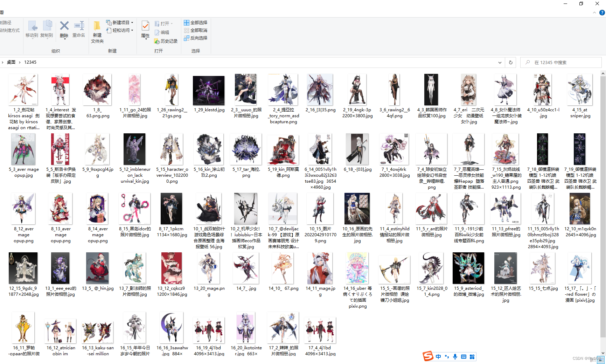
Task: Click the vertical scrollbar up arrow
Action: click(x=603, y=73)
